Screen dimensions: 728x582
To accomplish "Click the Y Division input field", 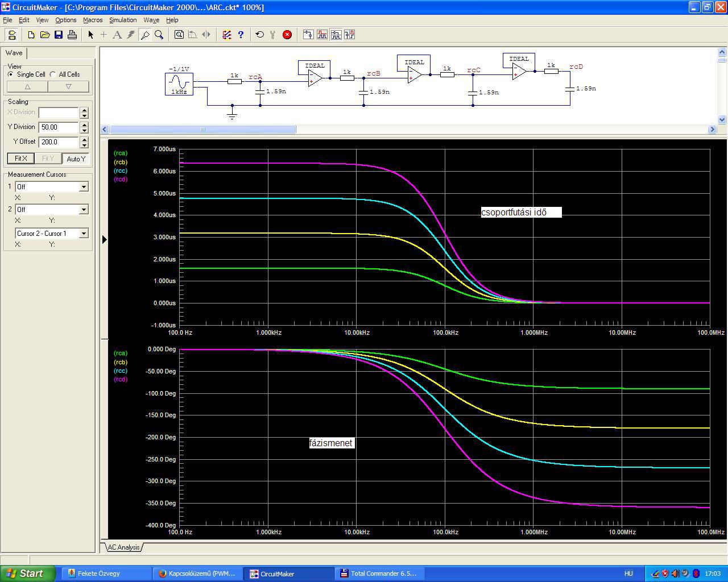I will pyautogui.click(x=59, y=127).
